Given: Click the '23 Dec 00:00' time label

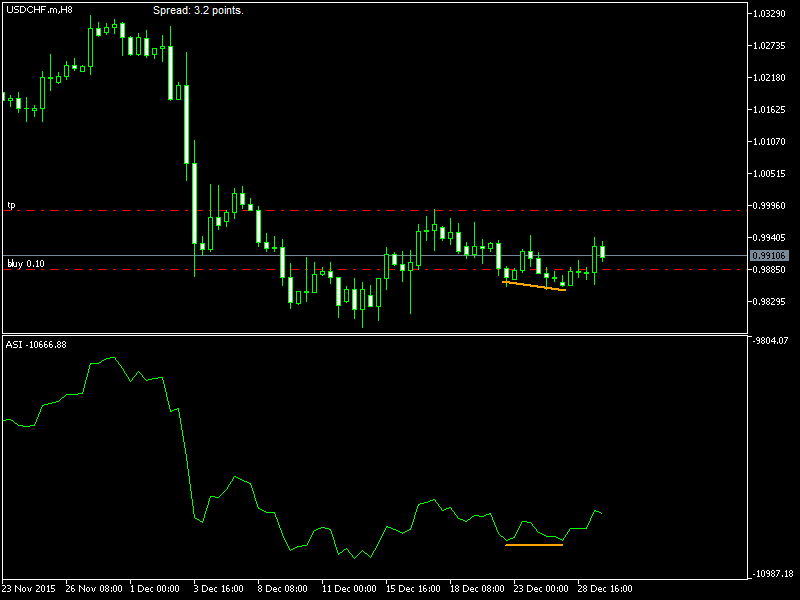Looking at the screenshot, I should tap(541, 588).
